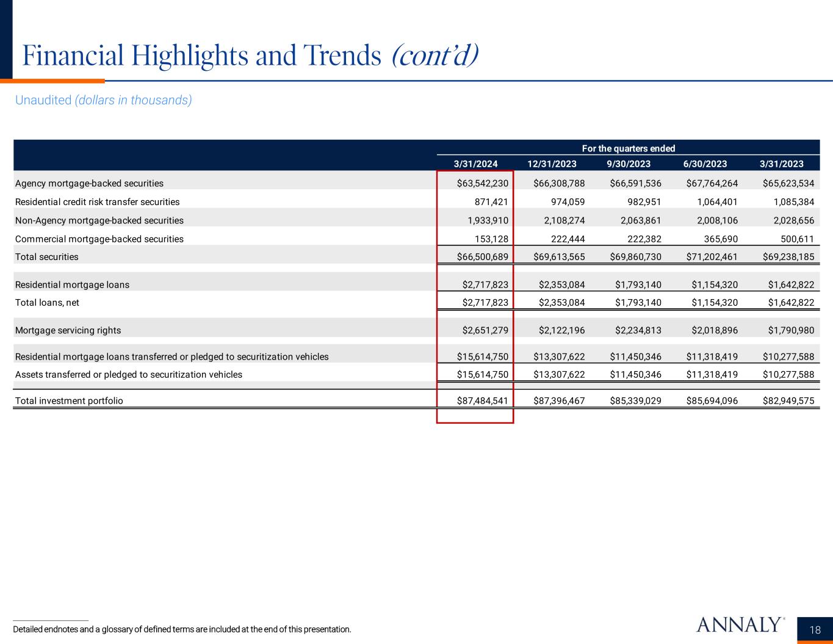Select the 'Unaudited (dollars in thousands)' subtitle
This screenshot has width=833, height=644.
[x=103, y=100]
